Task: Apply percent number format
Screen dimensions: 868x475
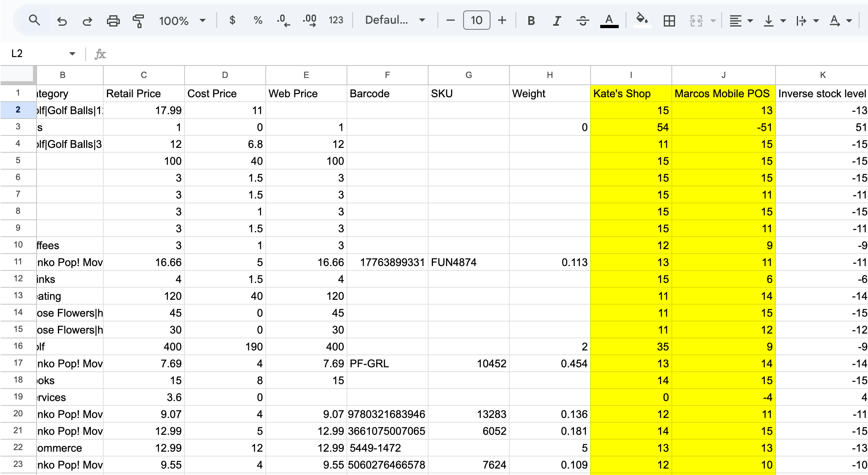Action: coord(258,20)
